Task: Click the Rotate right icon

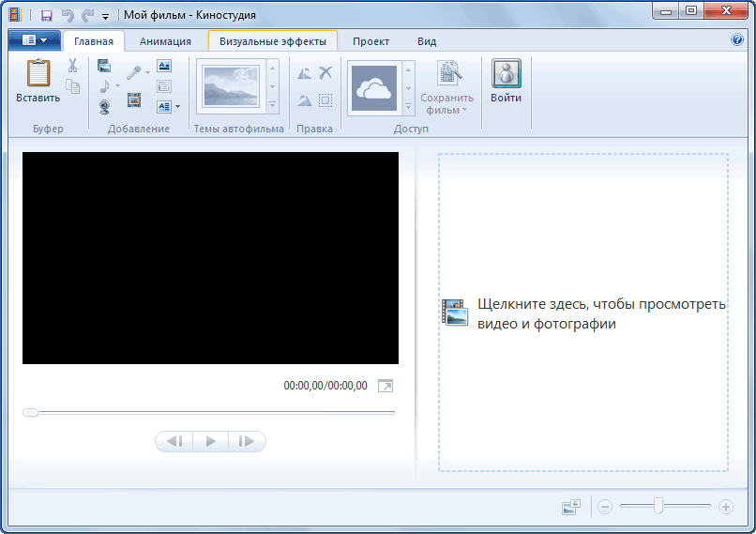Action: (x=304, y=100)
